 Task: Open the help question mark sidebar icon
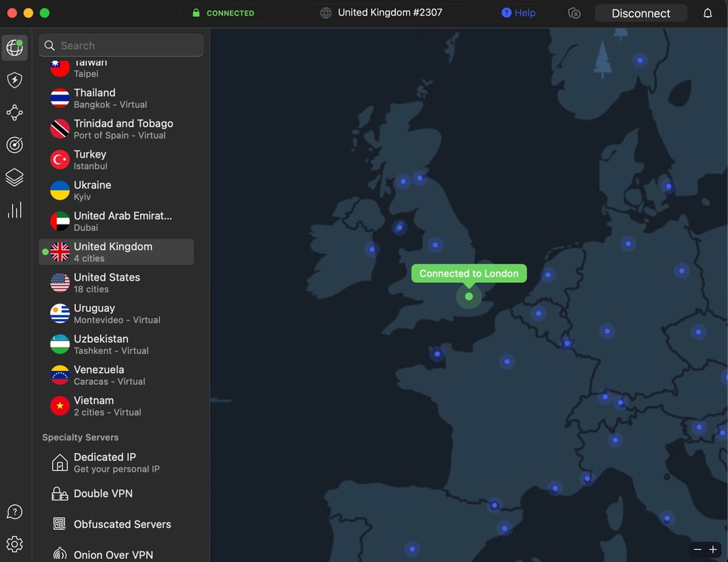[14, 512]
